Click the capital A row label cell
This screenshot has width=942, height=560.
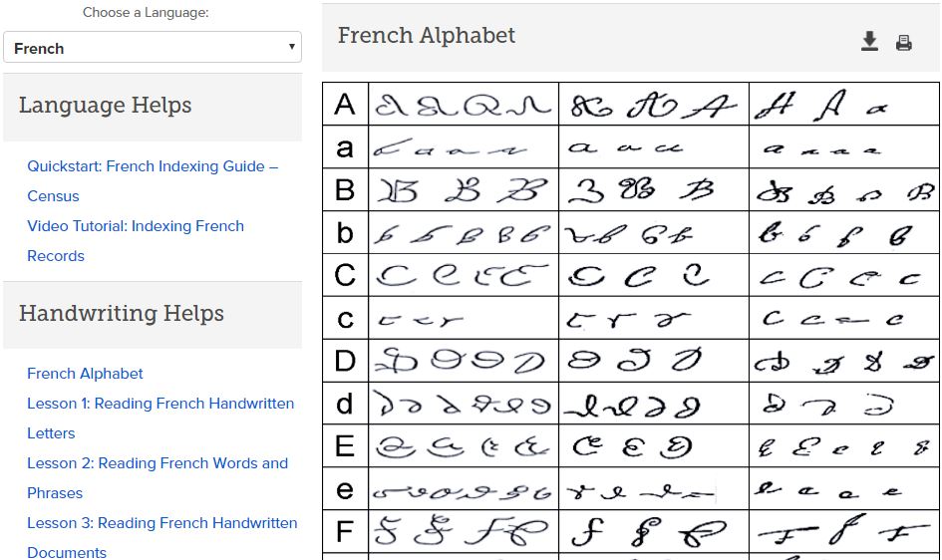pyautogui.click(x=345, y=104)
